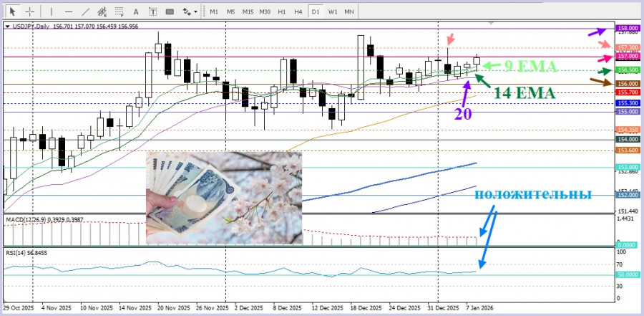644x316 pixels.
Task: Click the RSI(14) 56.8455 indicator label
Action: (26, 253)
